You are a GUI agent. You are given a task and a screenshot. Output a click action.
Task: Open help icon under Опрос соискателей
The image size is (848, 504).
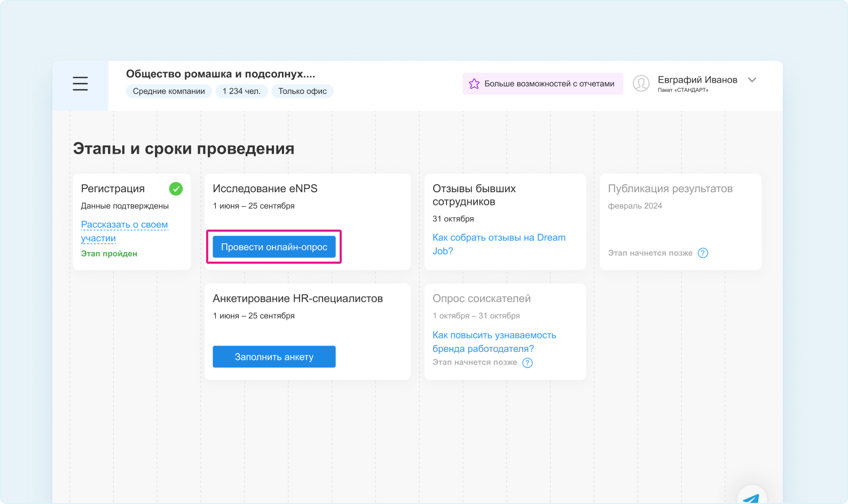[x=527, y=363]
